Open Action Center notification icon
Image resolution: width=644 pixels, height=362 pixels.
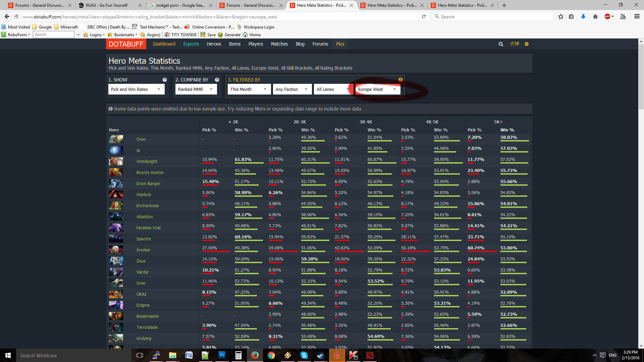pos(603,355)
